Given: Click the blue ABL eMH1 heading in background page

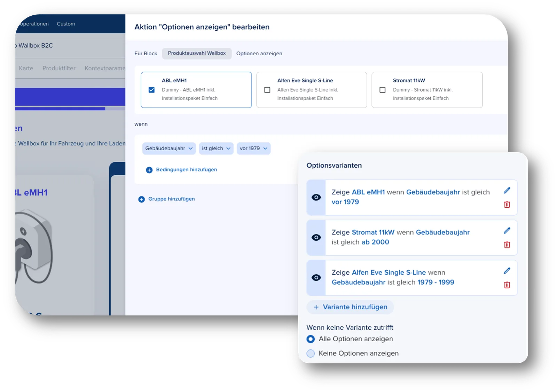Looking at the screenshot, I should click(x=31, y=193).
